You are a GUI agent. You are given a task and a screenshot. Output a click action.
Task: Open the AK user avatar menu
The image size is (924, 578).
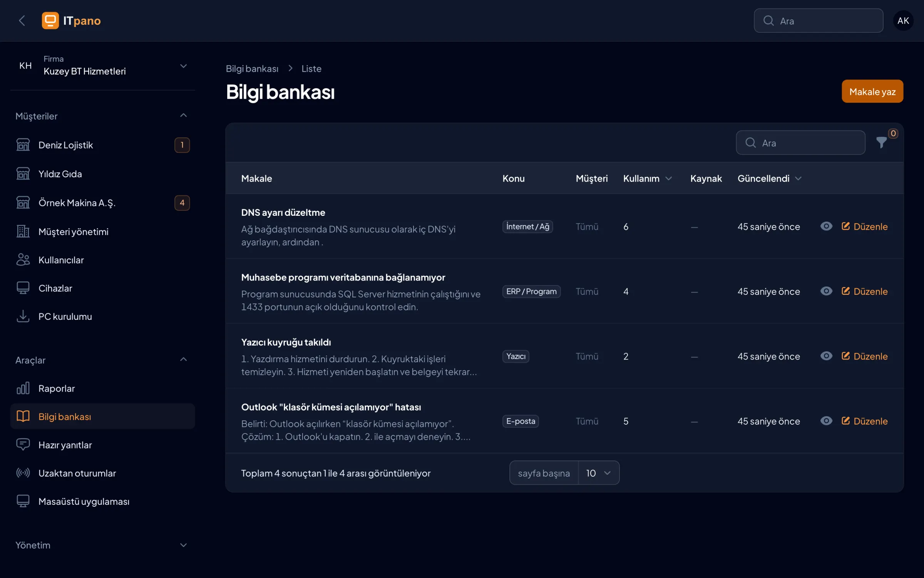click(x=903, y=21)
